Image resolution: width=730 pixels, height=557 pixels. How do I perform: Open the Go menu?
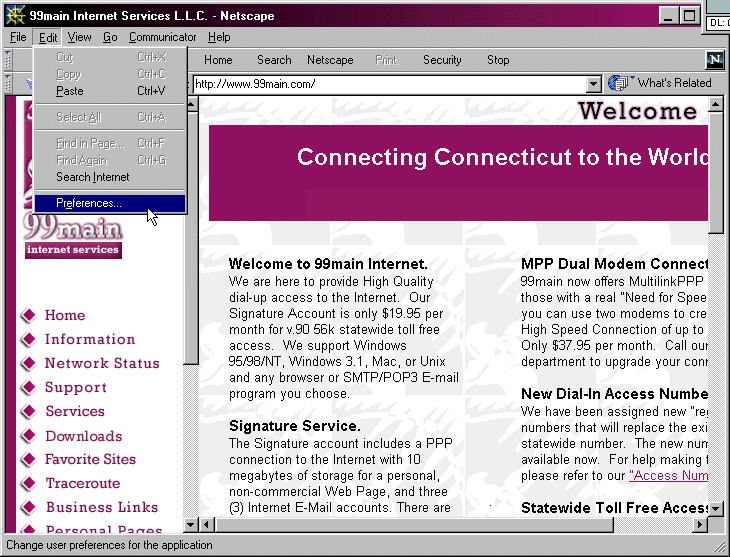pyautogui.click(x=110, y=37)
